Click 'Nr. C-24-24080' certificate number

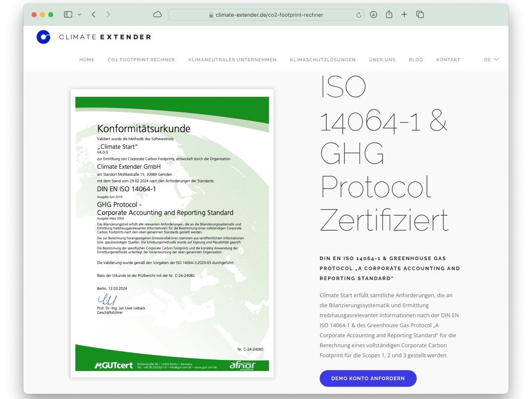250,349
